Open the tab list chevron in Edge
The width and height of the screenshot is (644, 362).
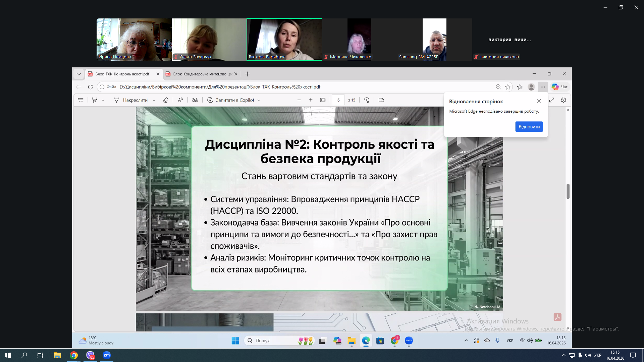pyautogui.click(x=79, y=74)
